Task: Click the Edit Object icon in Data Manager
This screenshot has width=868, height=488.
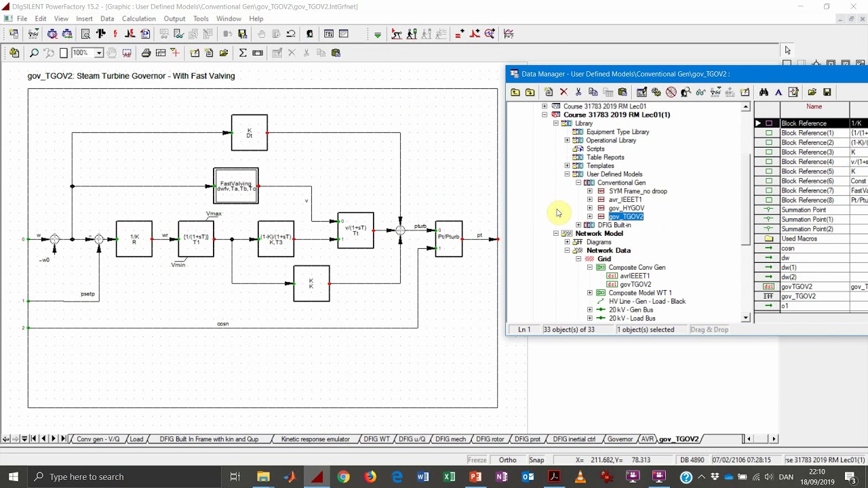Action: click(642, 92)
